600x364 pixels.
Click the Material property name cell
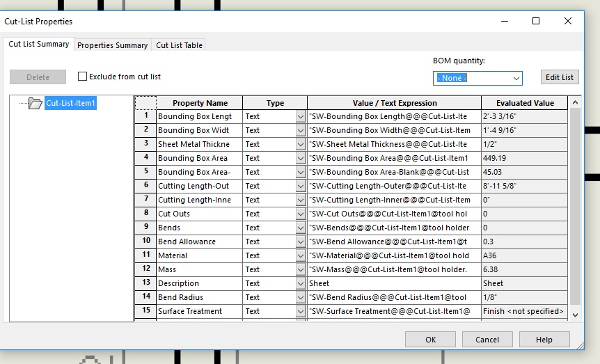tap(199, 255)
